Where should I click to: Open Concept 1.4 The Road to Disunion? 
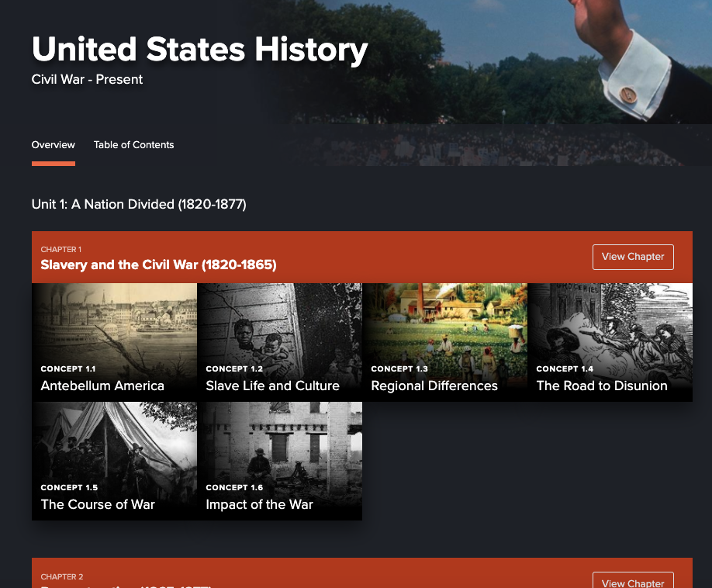(610, 342)
